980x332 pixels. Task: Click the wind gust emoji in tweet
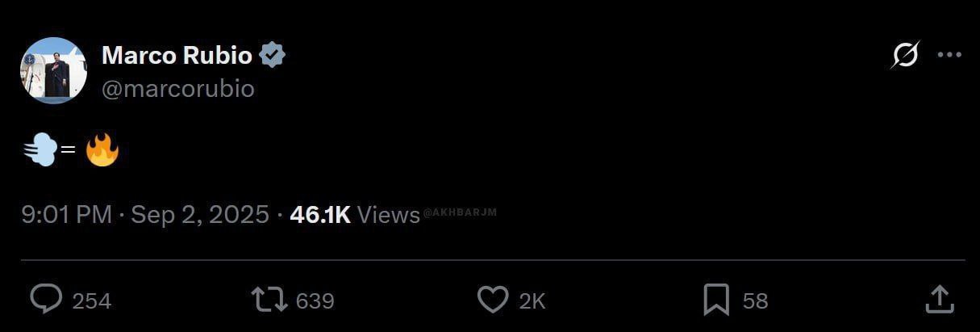40,149
